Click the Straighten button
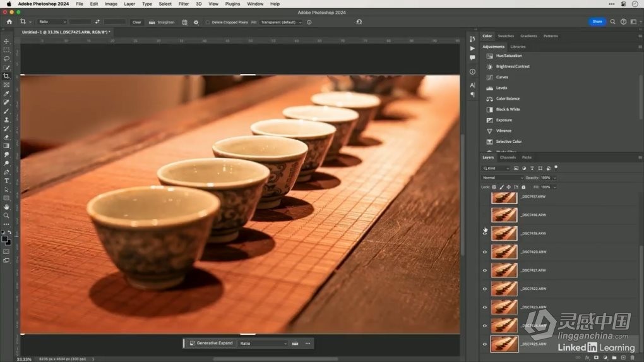 click(162, 22)
